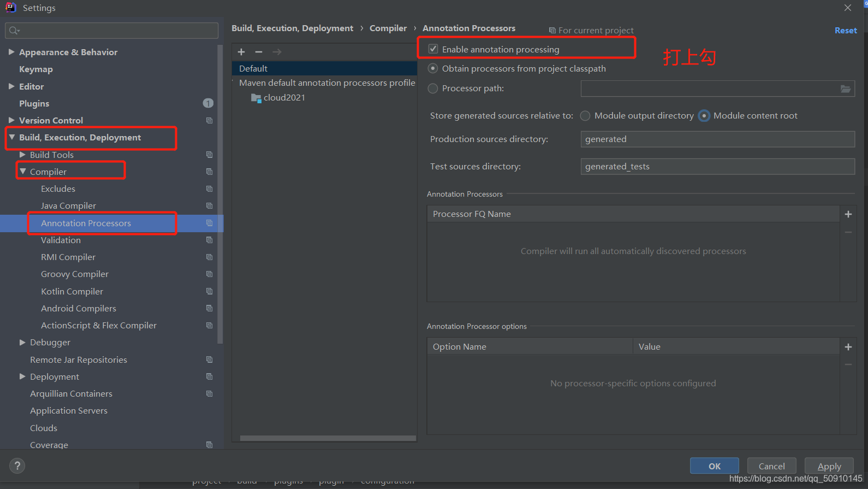The height and width of the screenshot is (489, 868).
Task: Choose Module content root option
Action: (x=704, y=116)
